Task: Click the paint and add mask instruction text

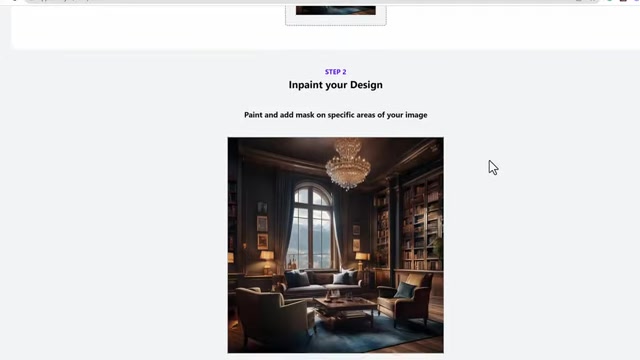Action: pos(336,115)
